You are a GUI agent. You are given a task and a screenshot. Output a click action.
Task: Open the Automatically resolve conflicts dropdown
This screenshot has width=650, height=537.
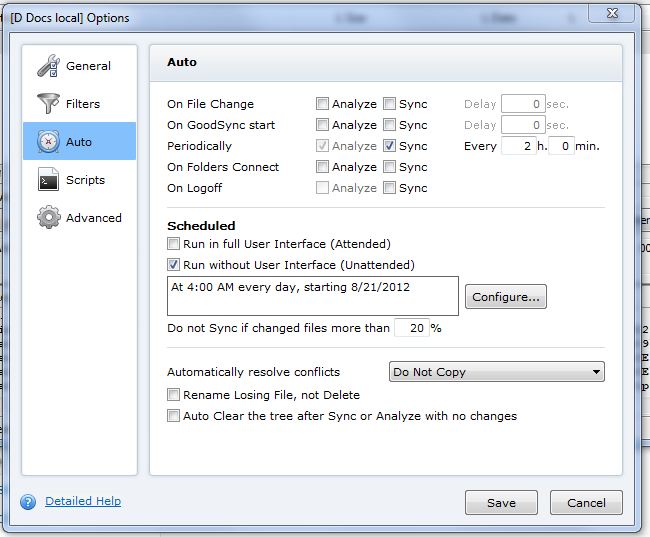click(497, 372)
